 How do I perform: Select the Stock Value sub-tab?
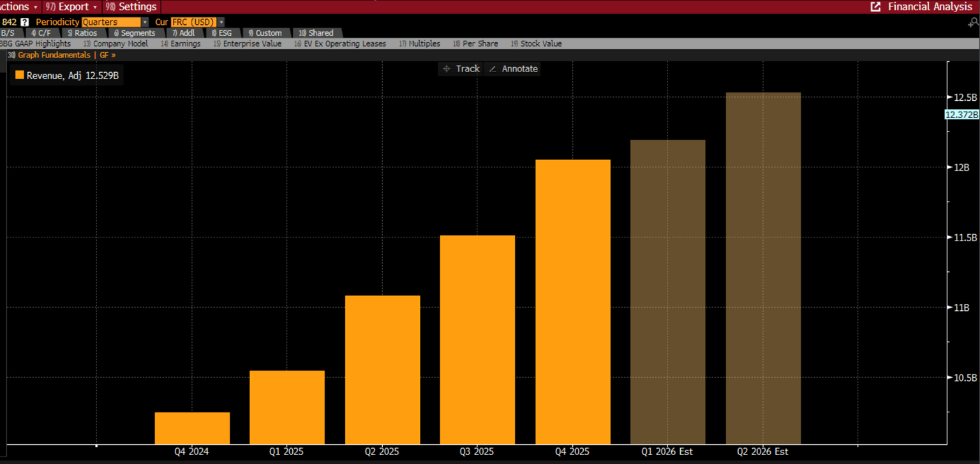(536, 44)
